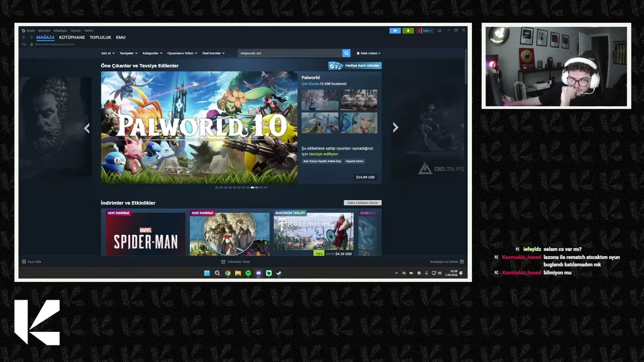
Task: Show the next featured game with right arrow
Action: (x=395, y=128)
